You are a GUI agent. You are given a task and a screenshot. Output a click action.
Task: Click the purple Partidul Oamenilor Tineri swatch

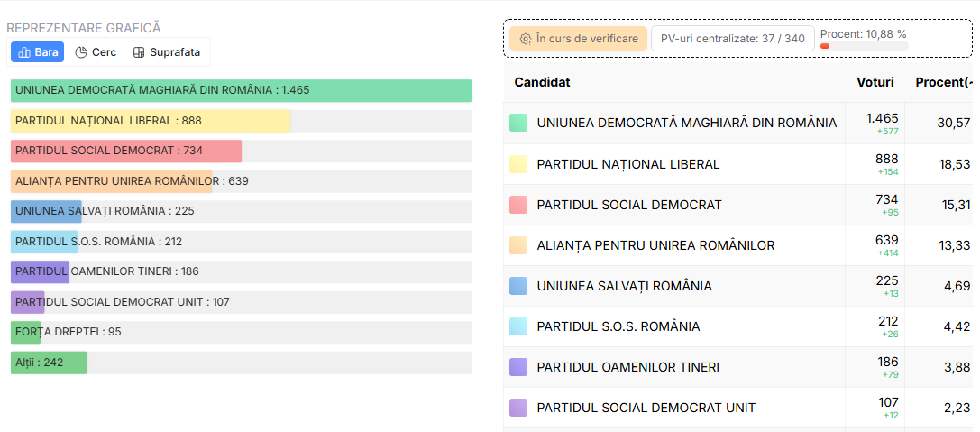pyautogui.click(x=518, y=367)
